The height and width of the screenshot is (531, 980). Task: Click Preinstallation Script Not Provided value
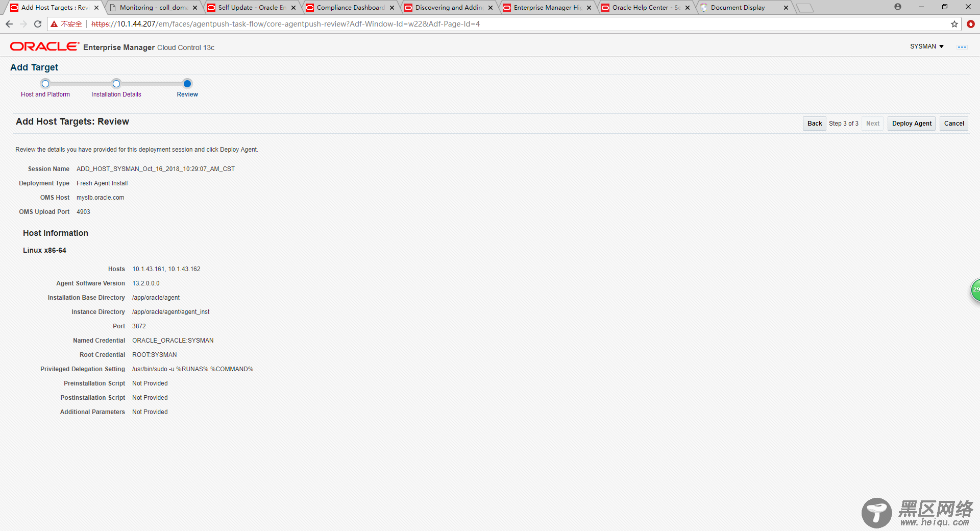150,383
